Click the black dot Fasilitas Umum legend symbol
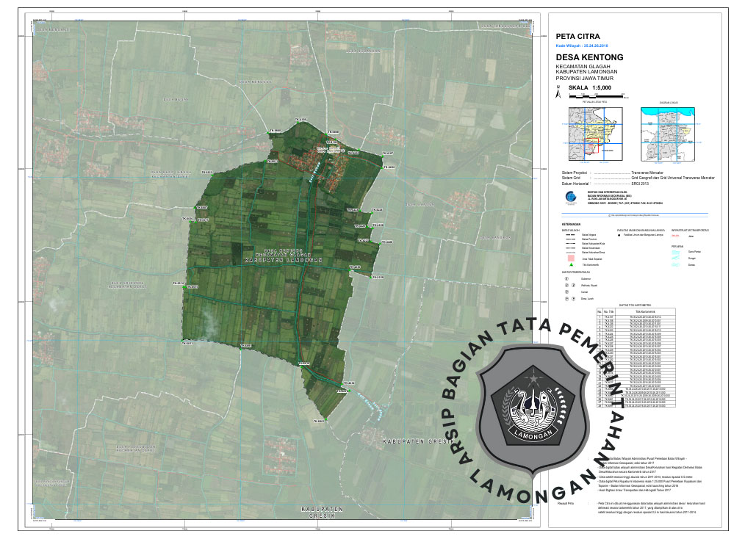This screenshot has height=539, width=756. [x=619, y=236]
